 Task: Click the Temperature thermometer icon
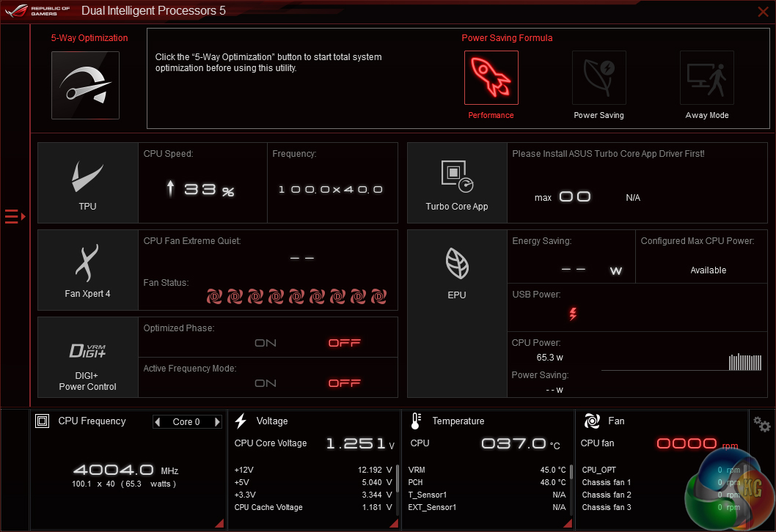pos(416,421)
